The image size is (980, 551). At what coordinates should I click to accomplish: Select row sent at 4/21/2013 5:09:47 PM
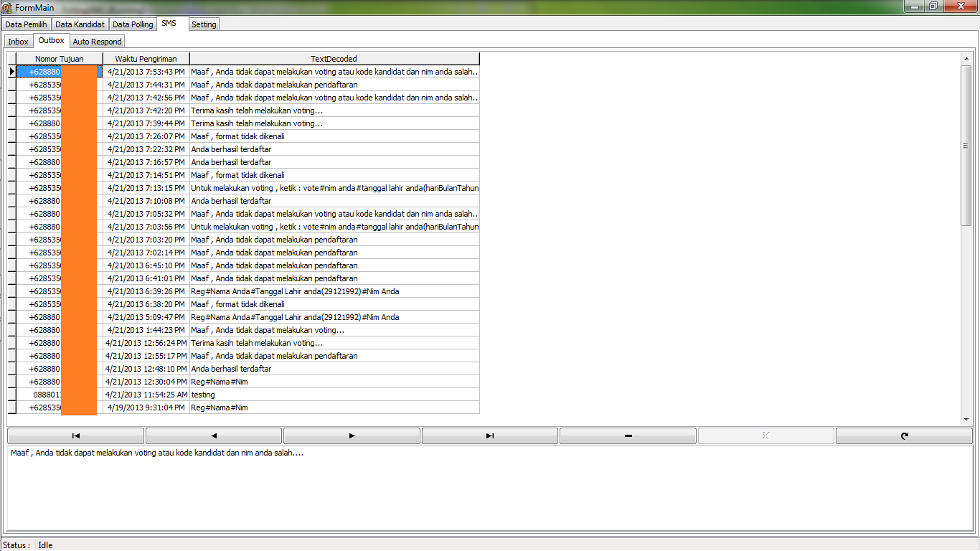pyautogui.click(x=244, y=317)
